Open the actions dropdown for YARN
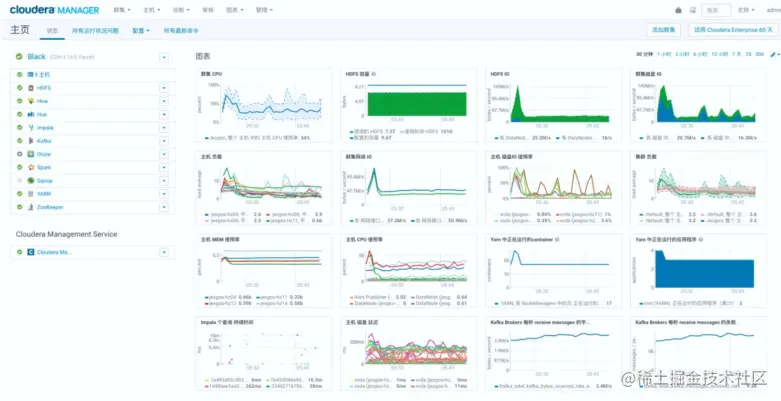The width and height of the screenshot is (781, 401). (x=164, y=194)
